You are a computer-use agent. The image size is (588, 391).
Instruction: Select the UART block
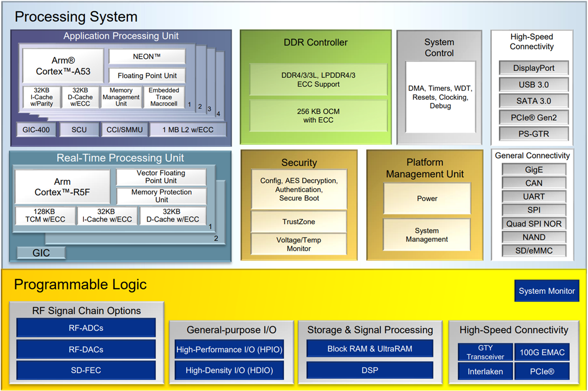tap(534, 197)
